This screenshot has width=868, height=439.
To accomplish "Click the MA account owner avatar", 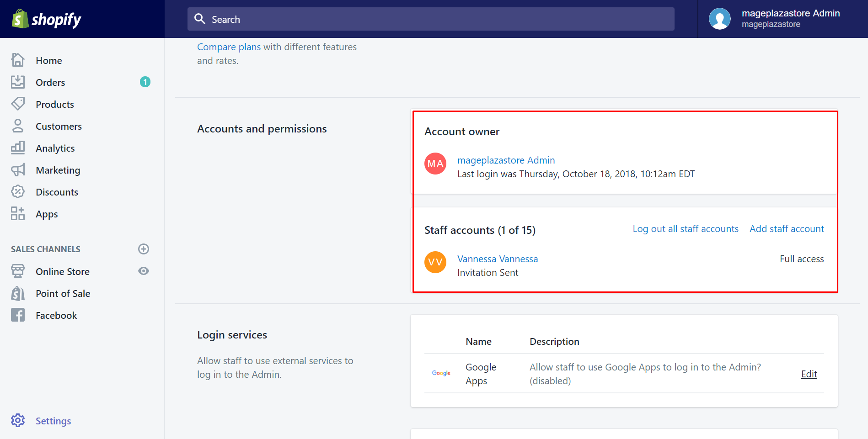I will (435, 164).
